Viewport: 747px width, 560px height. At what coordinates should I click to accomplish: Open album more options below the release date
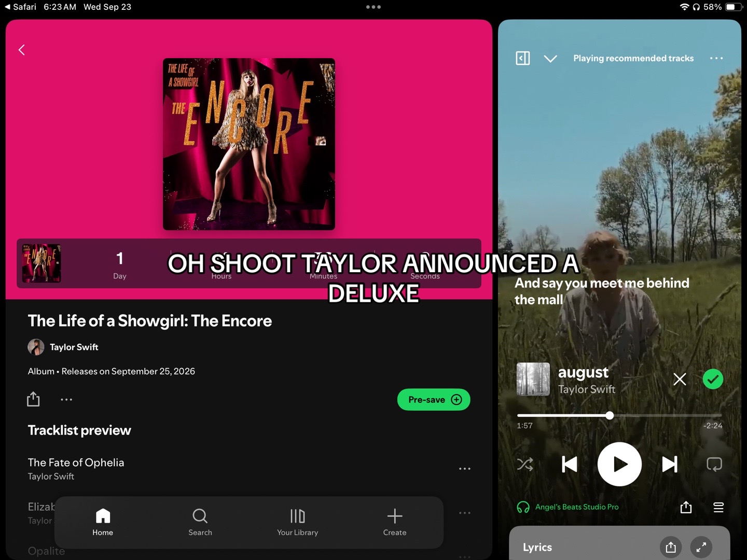pyautogui.click(x=66, y=400)
